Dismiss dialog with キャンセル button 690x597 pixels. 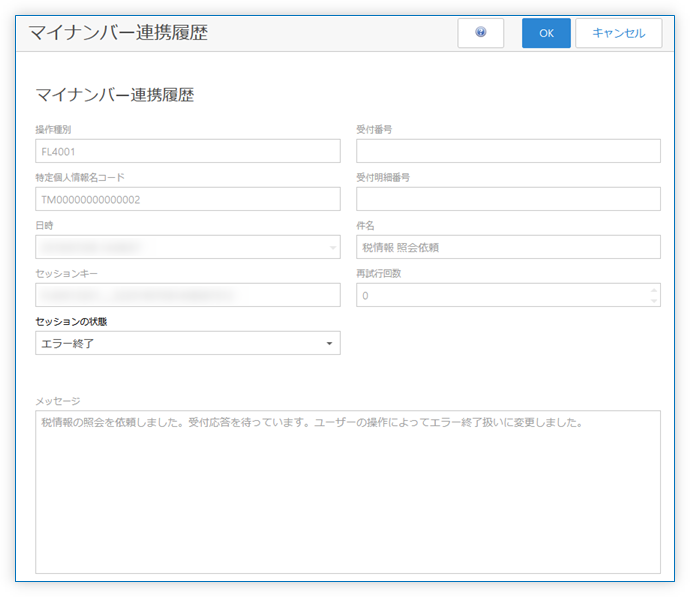point(618,33)
